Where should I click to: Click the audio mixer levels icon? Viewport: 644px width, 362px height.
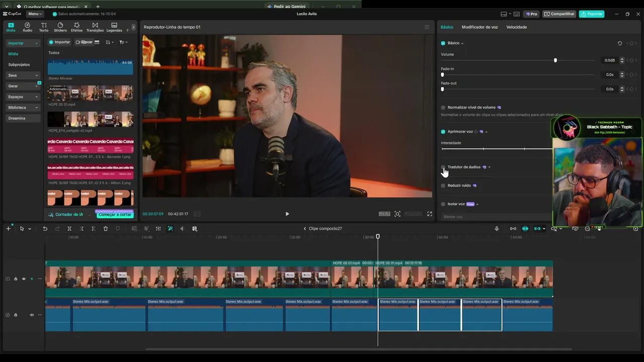point(158,229)
